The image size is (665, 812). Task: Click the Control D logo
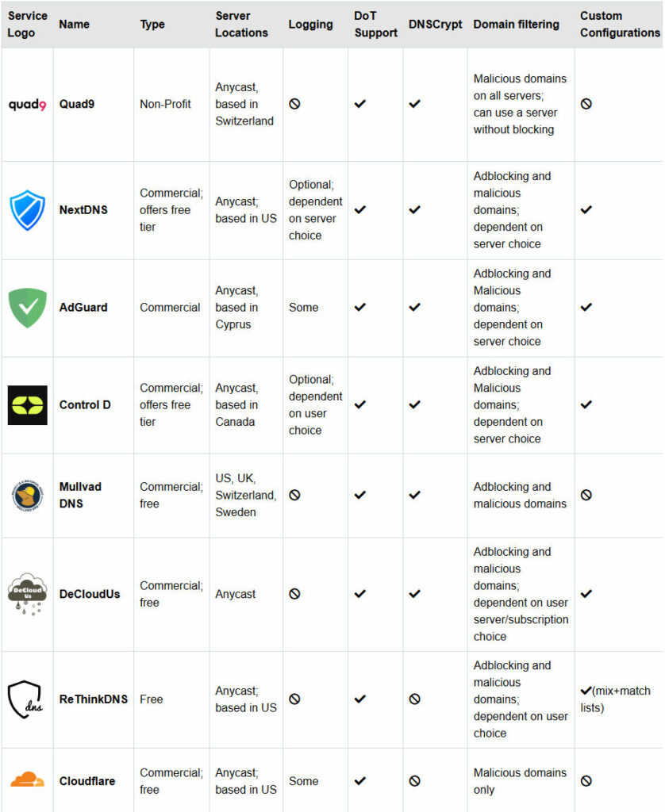click(28, 405)
